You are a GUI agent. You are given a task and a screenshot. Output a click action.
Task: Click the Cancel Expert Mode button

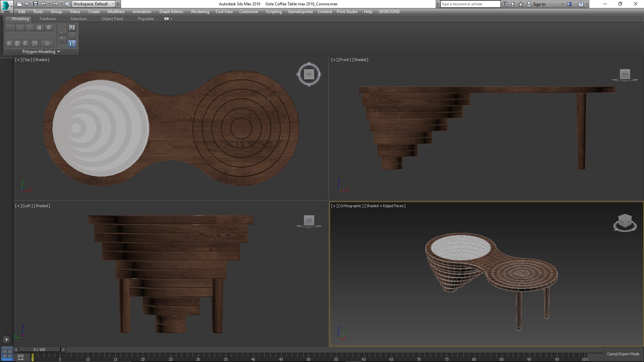pyautogui.click(x=623, y=354)
